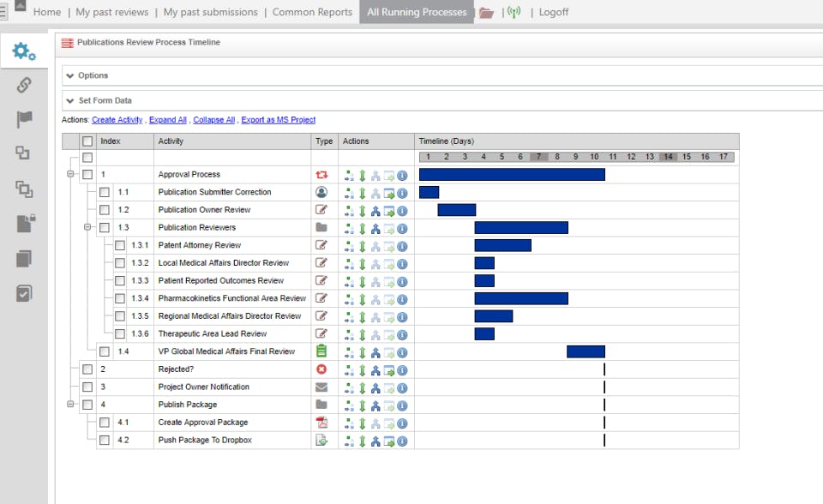Click the chain link icon in sidebar

click(24, 85)
